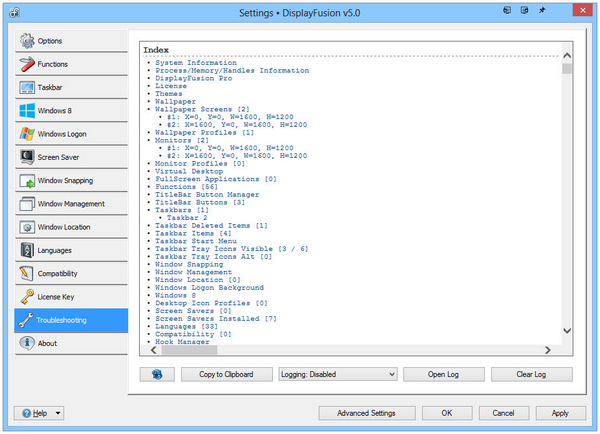600x434 pixels.
Task: Click the Languages book icon
Action: tap(27, 250)
